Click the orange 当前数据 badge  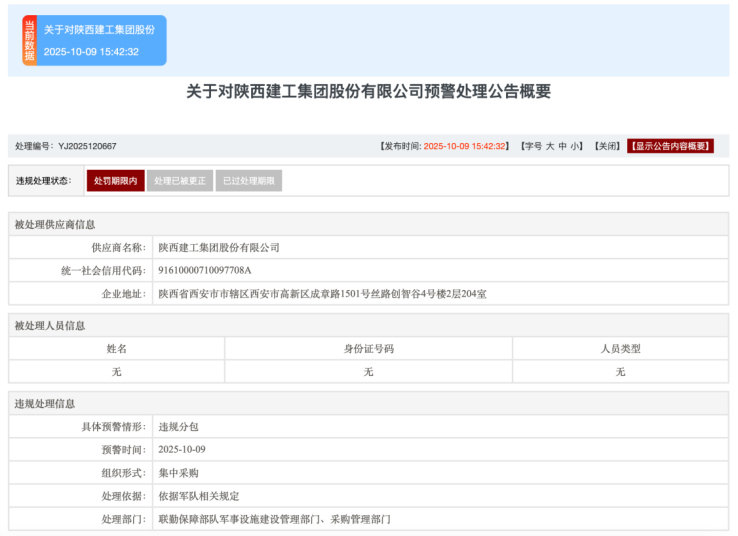tap(29, 41)
